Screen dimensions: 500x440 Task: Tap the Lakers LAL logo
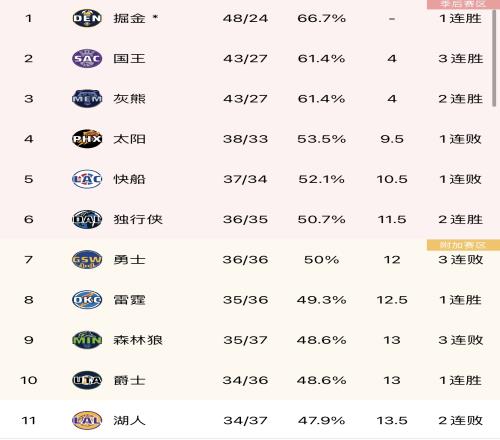point(87,420)
